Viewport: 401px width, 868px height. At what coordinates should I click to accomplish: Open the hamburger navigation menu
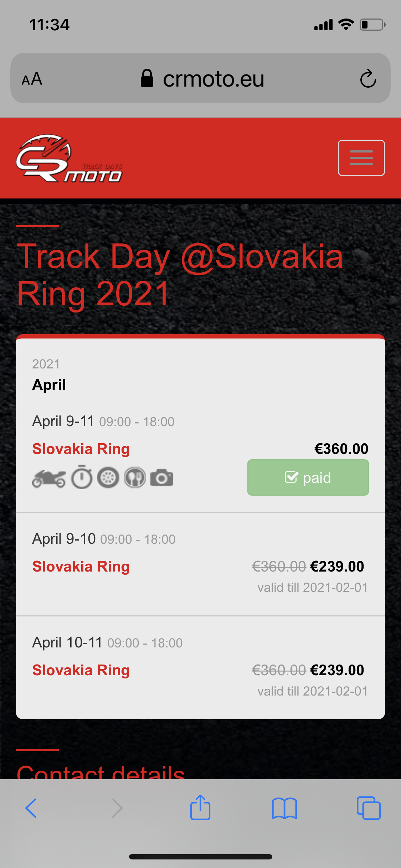361,158
